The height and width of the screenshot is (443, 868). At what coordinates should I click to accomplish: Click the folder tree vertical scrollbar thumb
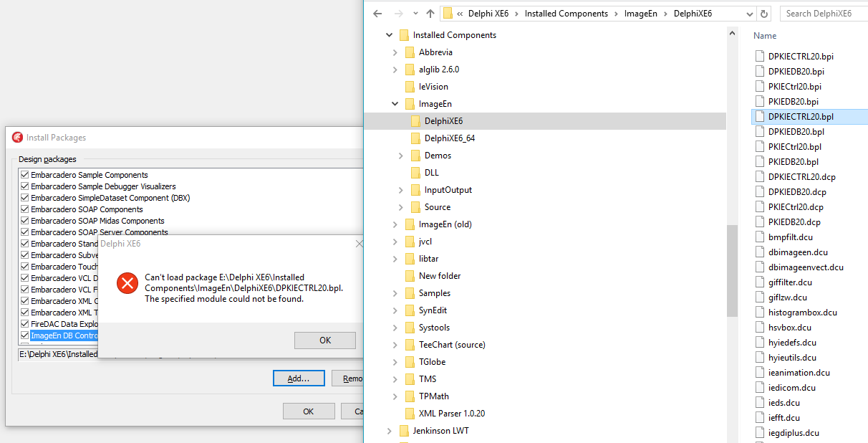(x=732, y=270)
